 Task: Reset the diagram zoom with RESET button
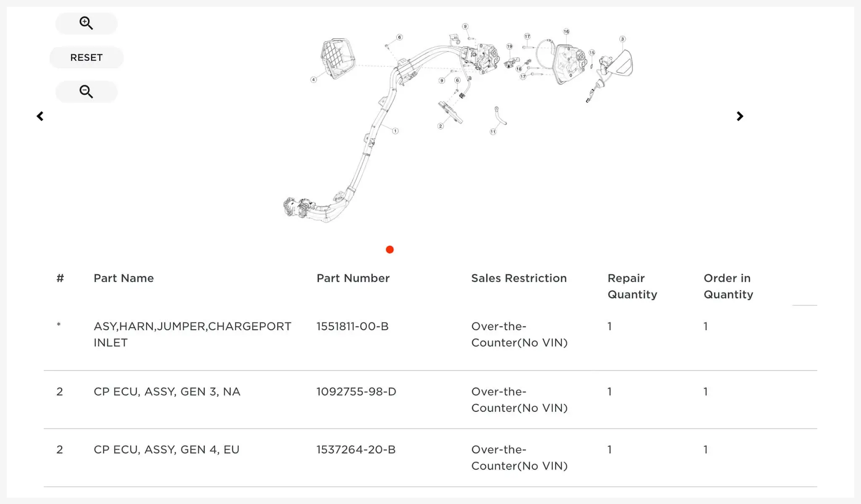(86, 57)
